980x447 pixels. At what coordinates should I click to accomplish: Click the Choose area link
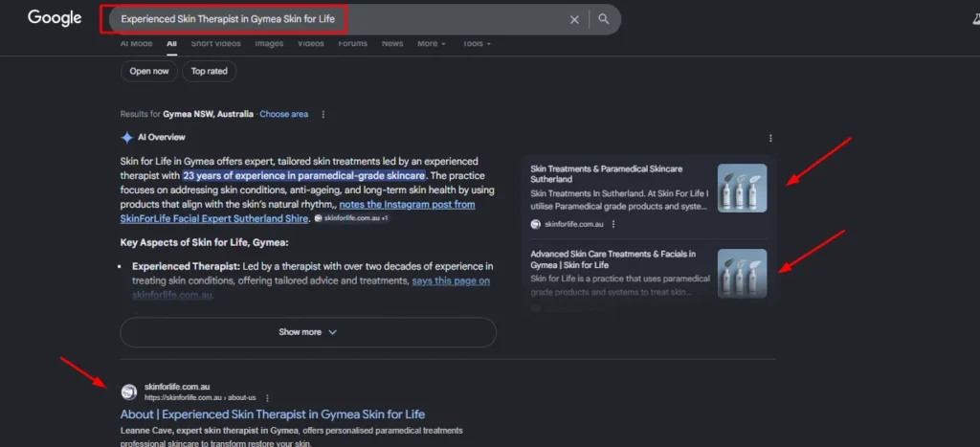click(283, 114)
